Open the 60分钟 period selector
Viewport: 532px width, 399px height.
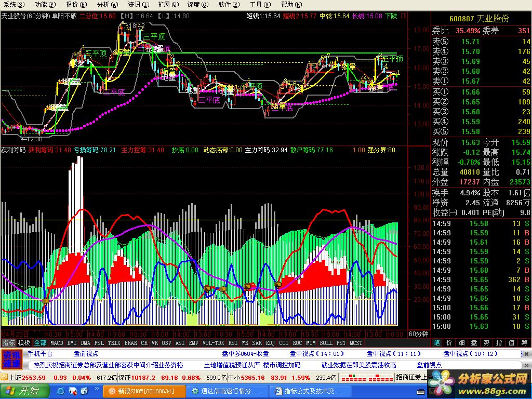(x=418, y=334)
